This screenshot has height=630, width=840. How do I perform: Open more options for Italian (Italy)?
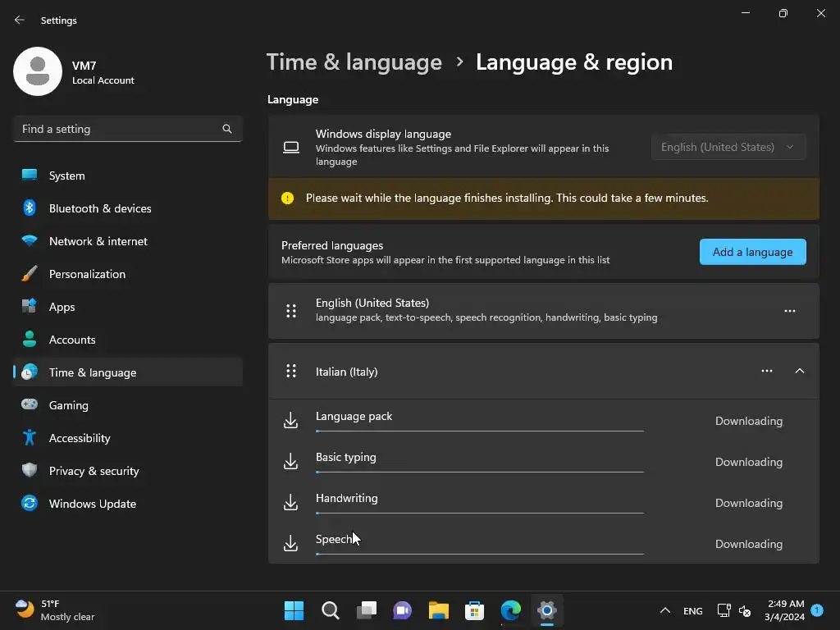pyautogui.click(x=767, y=371)
